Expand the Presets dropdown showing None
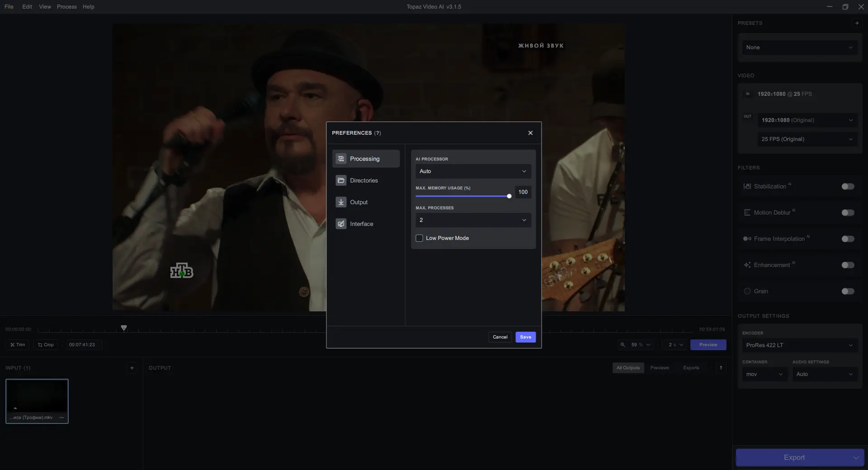The image size is (868, 470). pos(799,47)
